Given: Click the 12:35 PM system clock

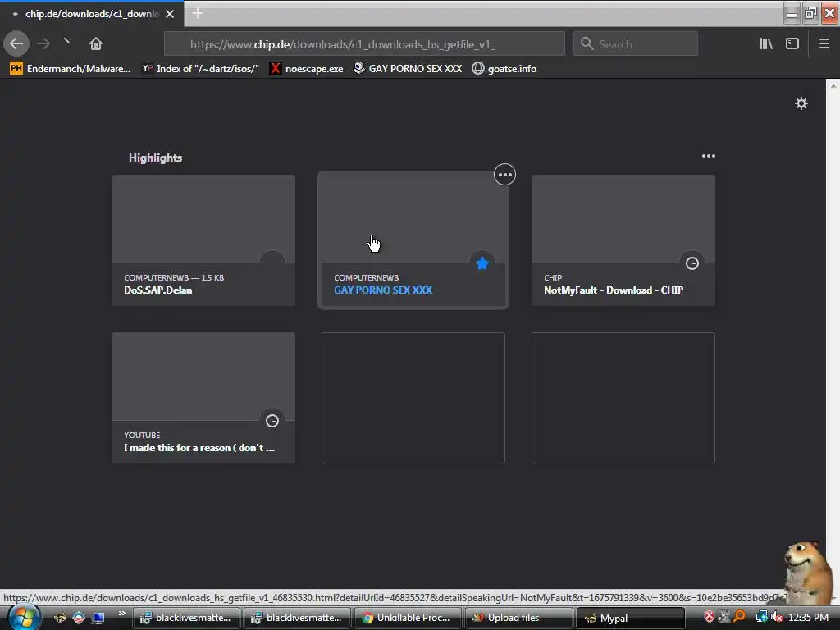Looking at the screenshot, I should 808,618.
